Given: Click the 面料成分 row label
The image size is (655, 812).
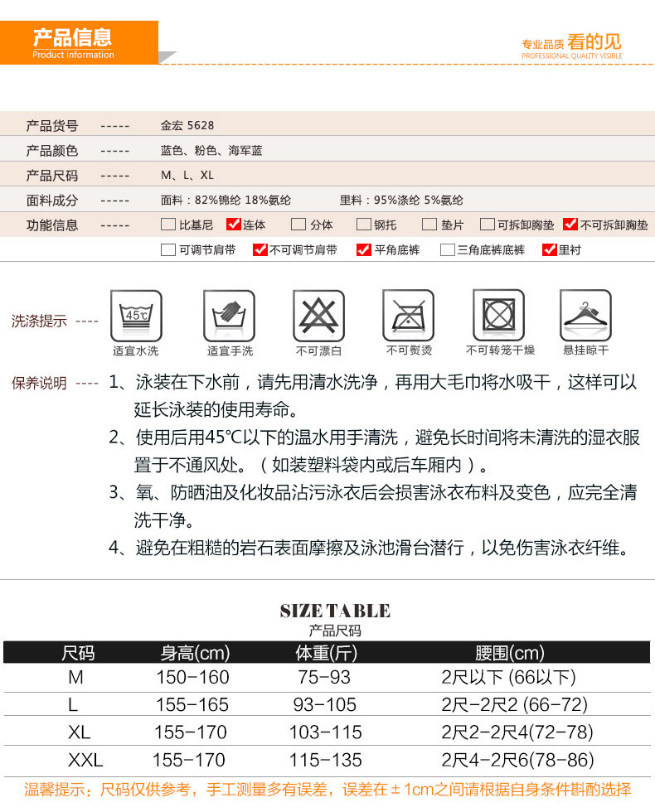Looking at the screenshot, I should click(x=51, y=200).
